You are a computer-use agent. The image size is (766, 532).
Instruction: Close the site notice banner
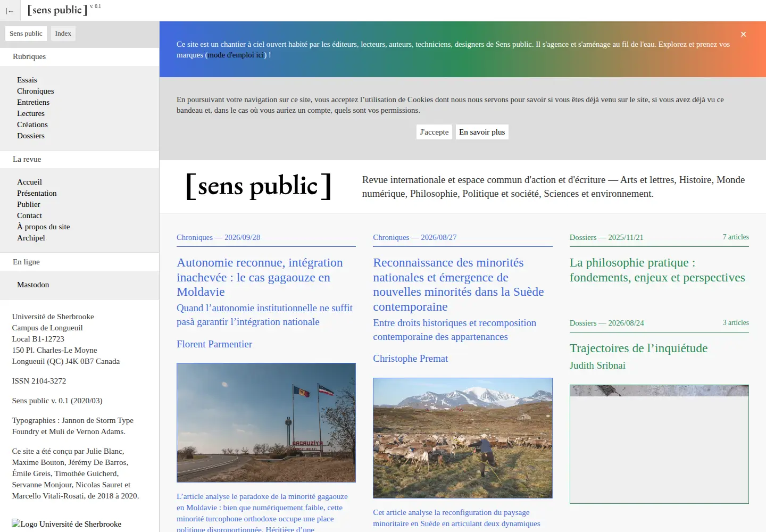pyautogui.click(x=744, y=34)
